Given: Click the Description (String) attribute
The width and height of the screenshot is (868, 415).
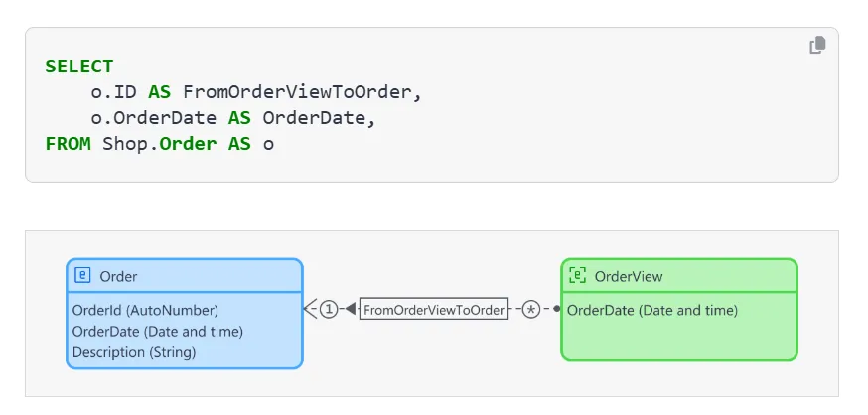Looking at the screenshot, I should (x=134, y=351).
